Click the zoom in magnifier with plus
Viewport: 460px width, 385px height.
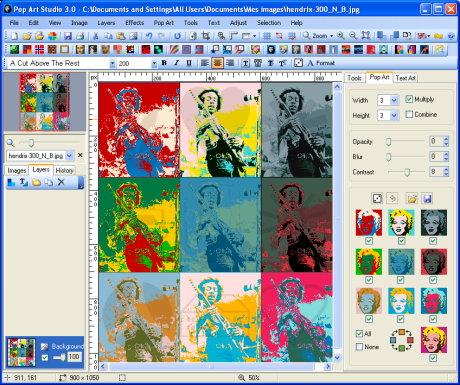341,36
